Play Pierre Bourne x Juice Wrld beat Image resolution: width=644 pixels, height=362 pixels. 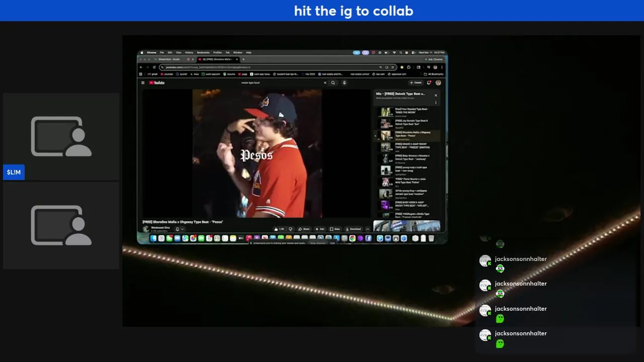click(407, 182)
